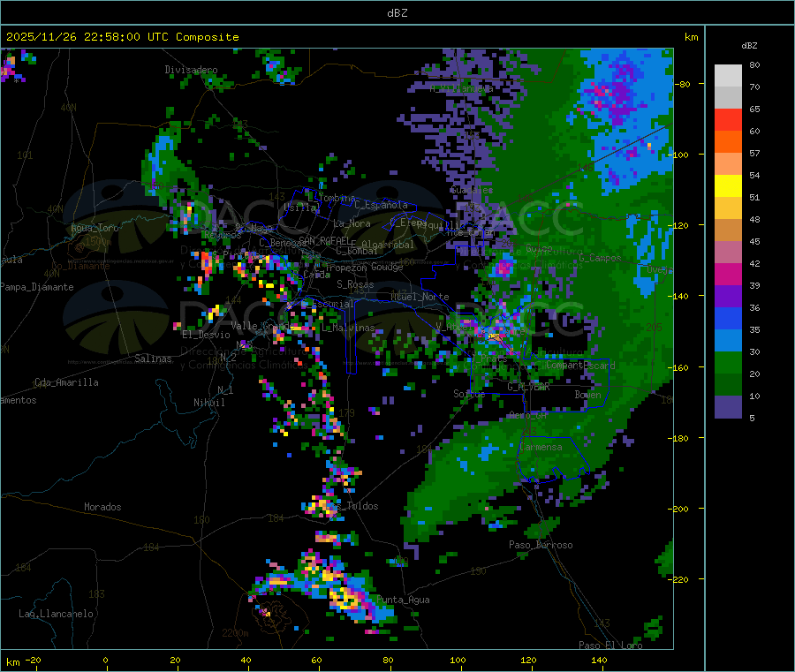Select the Pampa_Diamante label
The width and height of the screenshot is (795, 672).
coord(37,287)
